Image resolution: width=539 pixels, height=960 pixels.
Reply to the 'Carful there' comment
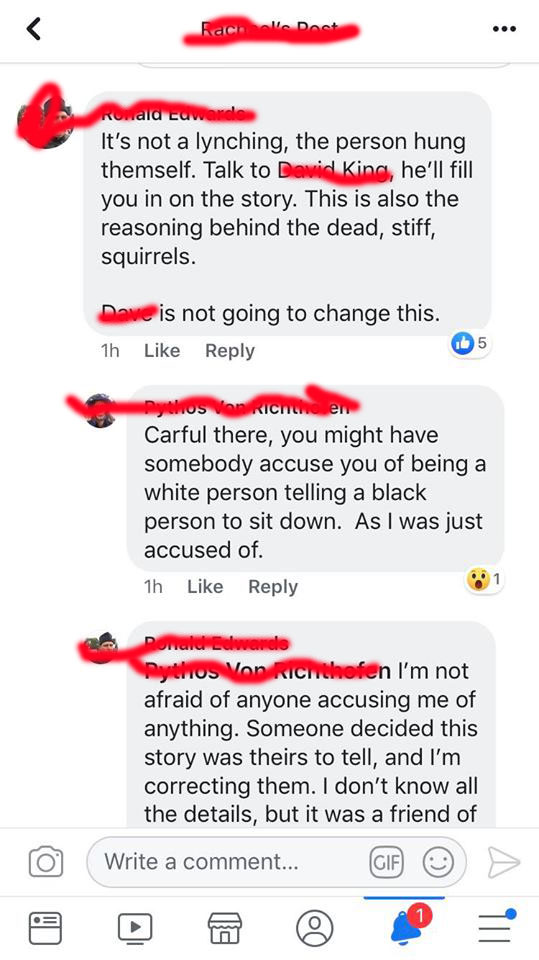click(273, 587)
